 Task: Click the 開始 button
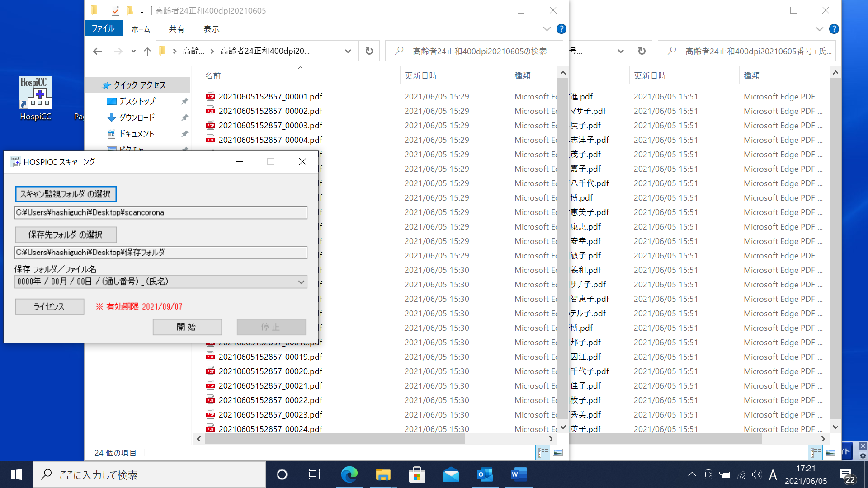(x=187, y=327)
